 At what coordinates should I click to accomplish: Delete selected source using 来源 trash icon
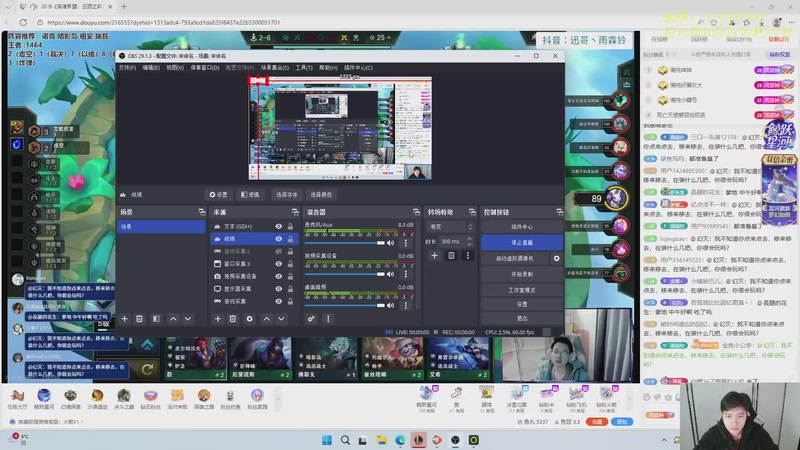[x=233, y=319]
